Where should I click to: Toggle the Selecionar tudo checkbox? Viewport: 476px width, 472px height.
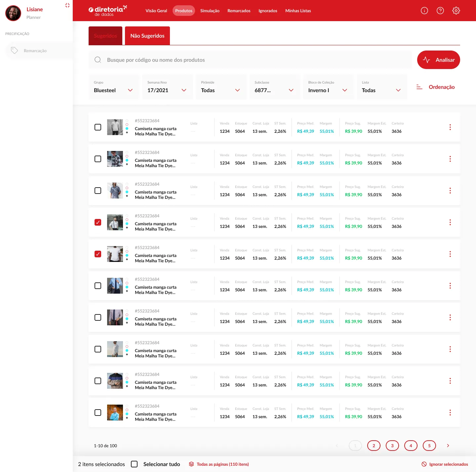[x=134, y=464]
